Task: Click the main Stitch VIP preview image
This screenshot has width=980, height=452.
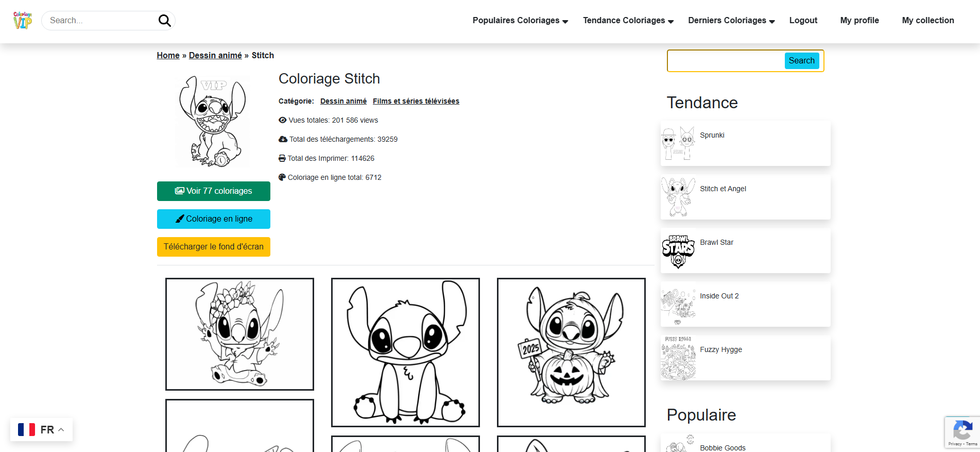Action: pyautogui.click(x=213, y=121)
